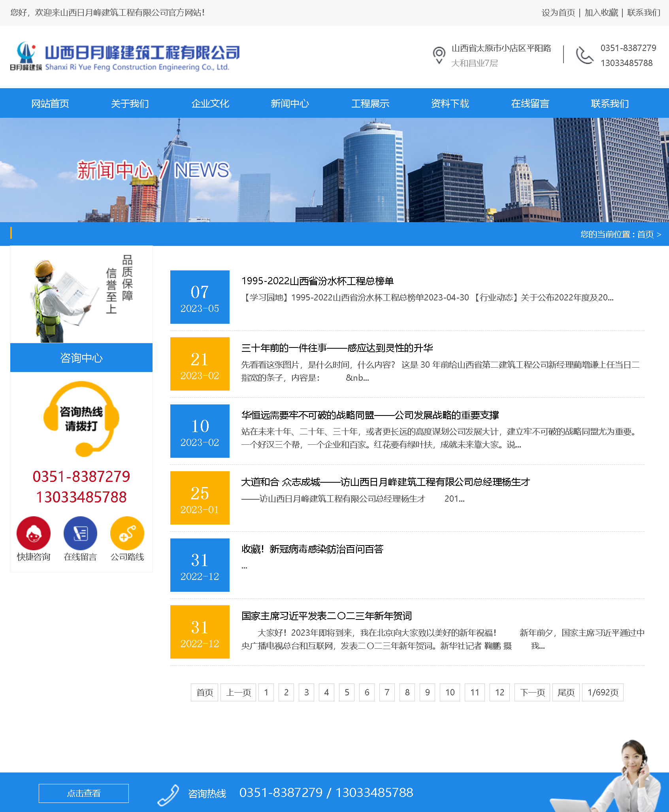669x812 pixels.
Task: Open the 新闻中心 navigation menu item
Action: 290,104
